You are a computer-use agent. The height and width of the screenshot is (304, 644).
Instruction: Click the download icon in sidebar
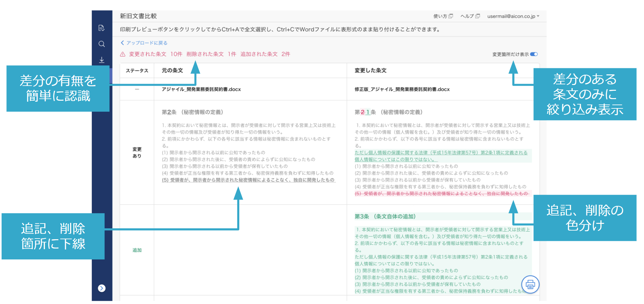pos(101,60)
